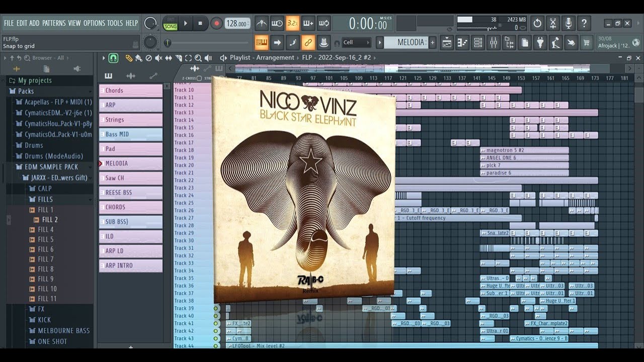Select the playback scrub tool in playlist

click(208, 58)
